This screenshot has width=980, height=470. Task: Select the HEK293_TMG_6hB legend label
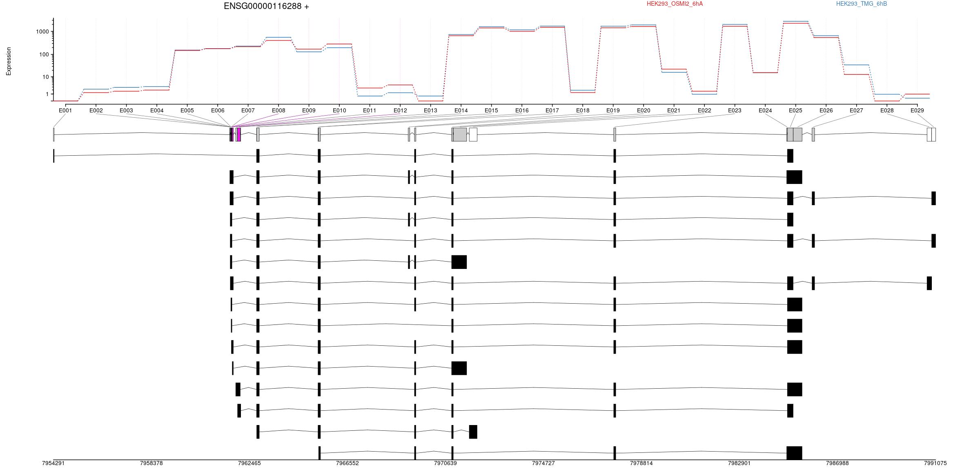click(861, 4)
